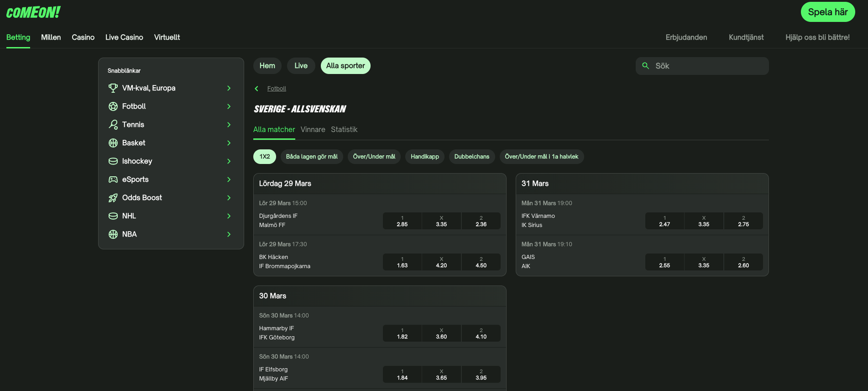Open Kundtjänst link

(746, 37)
